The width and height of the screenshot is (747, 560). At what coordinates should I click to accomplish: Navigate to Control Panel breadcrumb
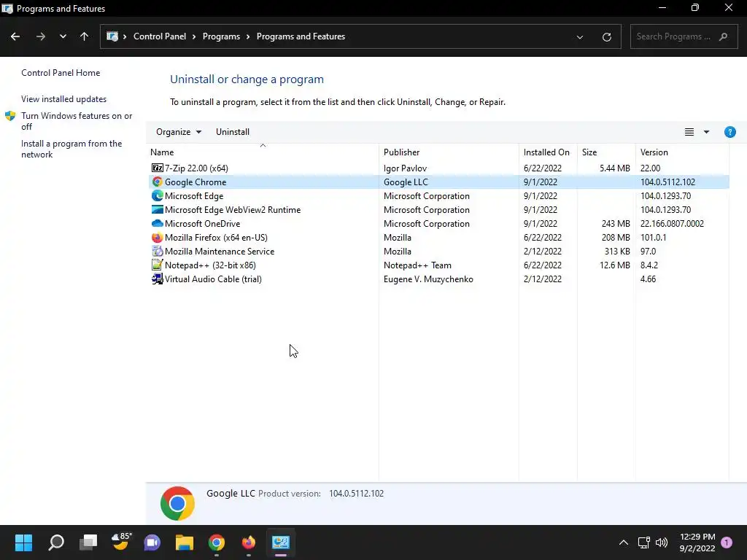point(160,36)
